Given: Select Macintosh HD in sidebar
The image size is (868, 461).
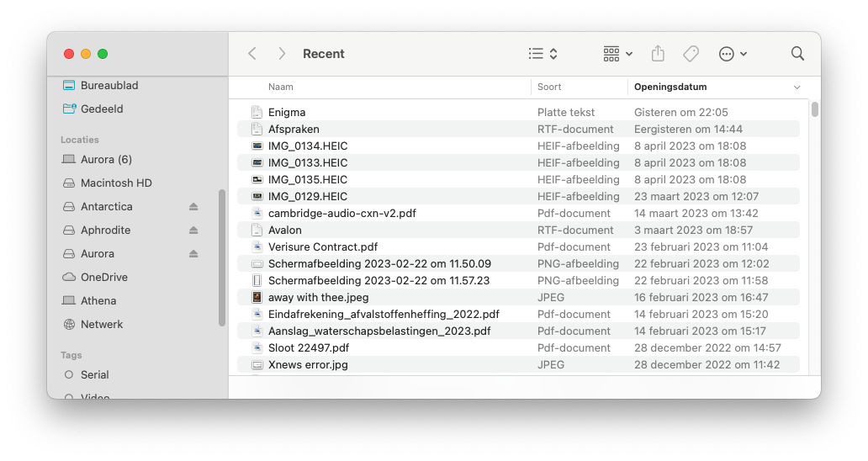Looking at the screenshot, I should (x=115, y=183).
